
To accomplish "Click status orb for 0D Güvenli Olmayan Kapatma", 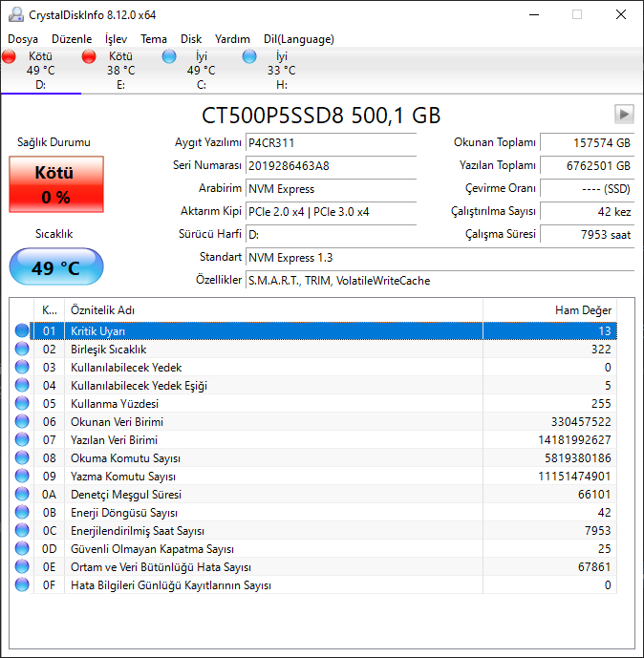I will pos(22,548).
